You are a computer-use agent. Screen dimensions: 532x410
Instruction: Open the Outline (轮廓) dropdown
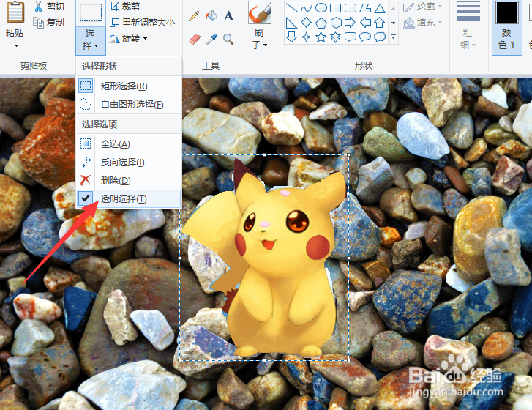pyautogui.click(x=423, y=7)
